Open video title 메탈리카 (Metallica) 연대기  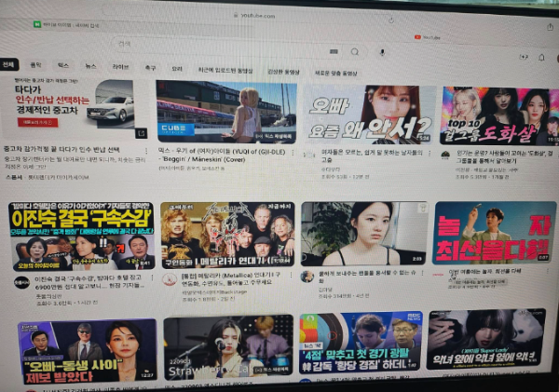(x=231, y=278)
